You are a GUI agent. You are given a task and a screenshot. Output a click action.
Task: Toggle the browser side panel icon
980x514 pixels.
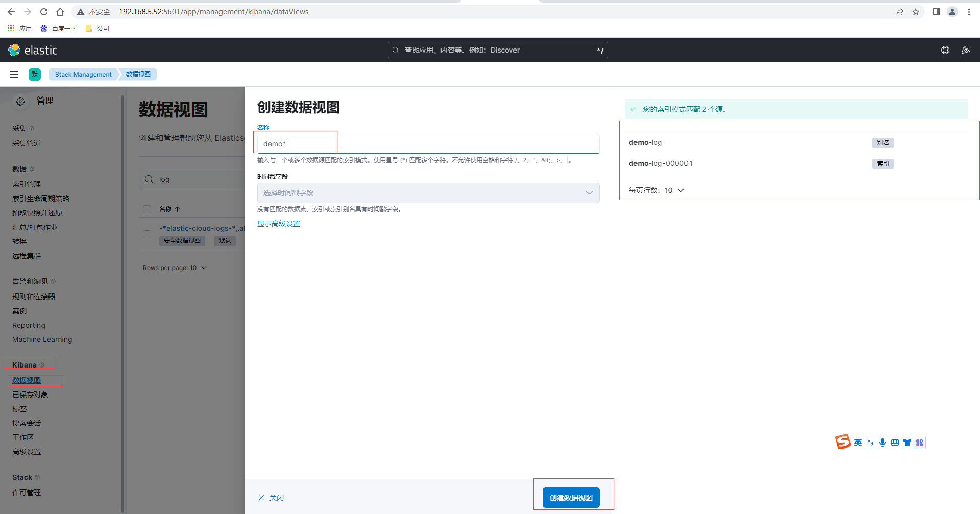[936, 12]
